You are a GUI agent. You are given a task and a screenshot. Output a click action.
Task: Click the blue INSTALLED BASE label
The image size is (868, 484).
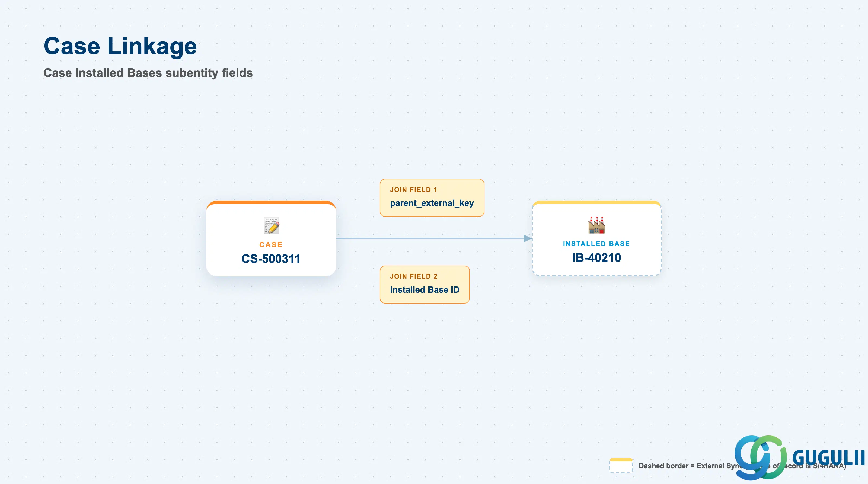596,244
